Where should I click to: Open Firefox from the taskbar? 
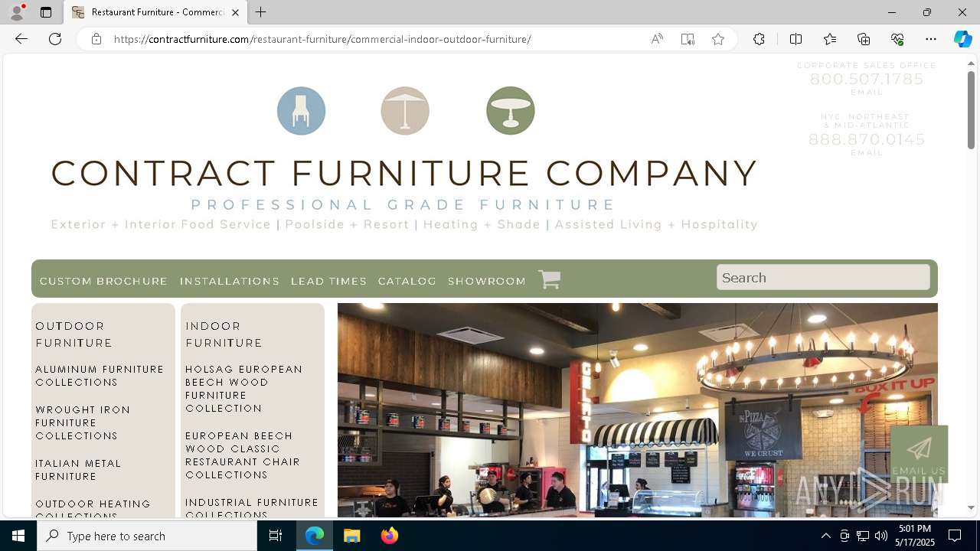(x=390, y=536)
